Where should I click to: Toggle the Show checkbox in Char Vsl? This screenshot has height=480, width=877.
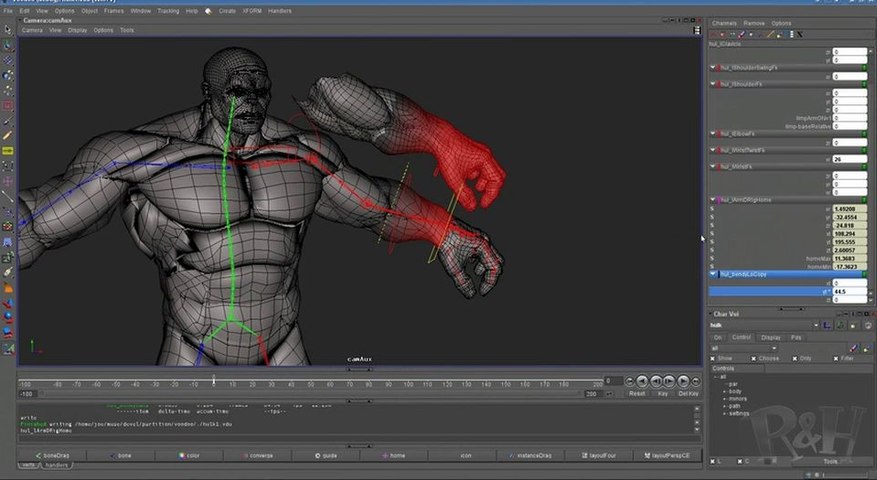click(x=714, y=357)
